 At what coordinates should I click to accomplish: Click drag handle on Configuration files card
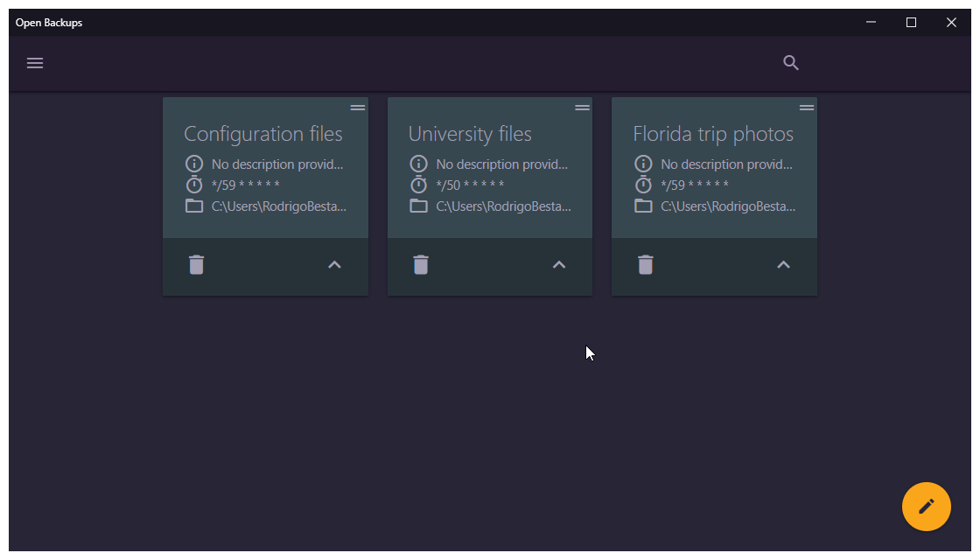[358, 108]
